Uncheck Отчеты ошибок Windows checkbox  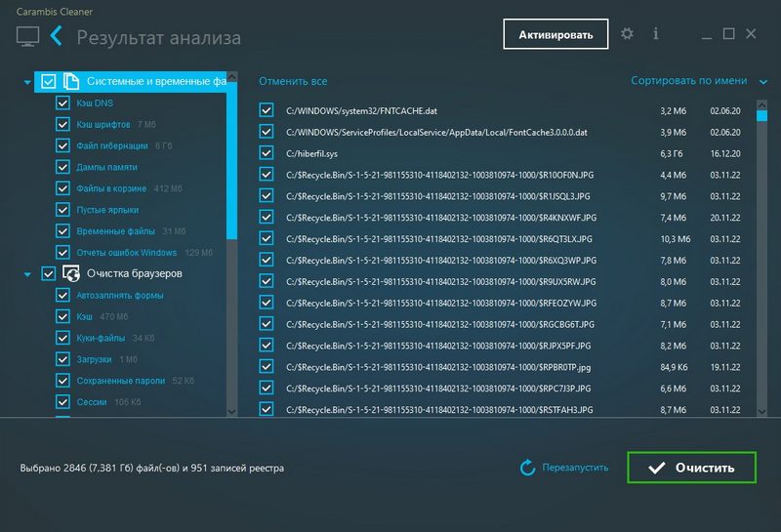tap(62, 253)
